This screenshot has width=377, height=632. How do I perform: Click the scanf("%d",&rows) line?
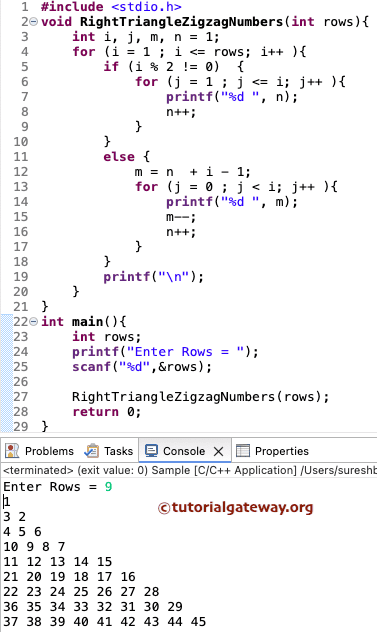pos(142,367)
